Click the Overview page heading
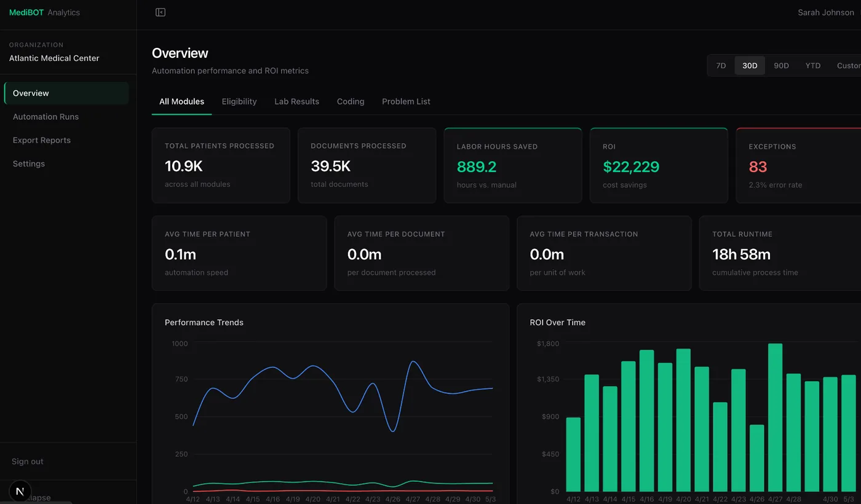Screen dimensions: 861x504 (180, 53)
